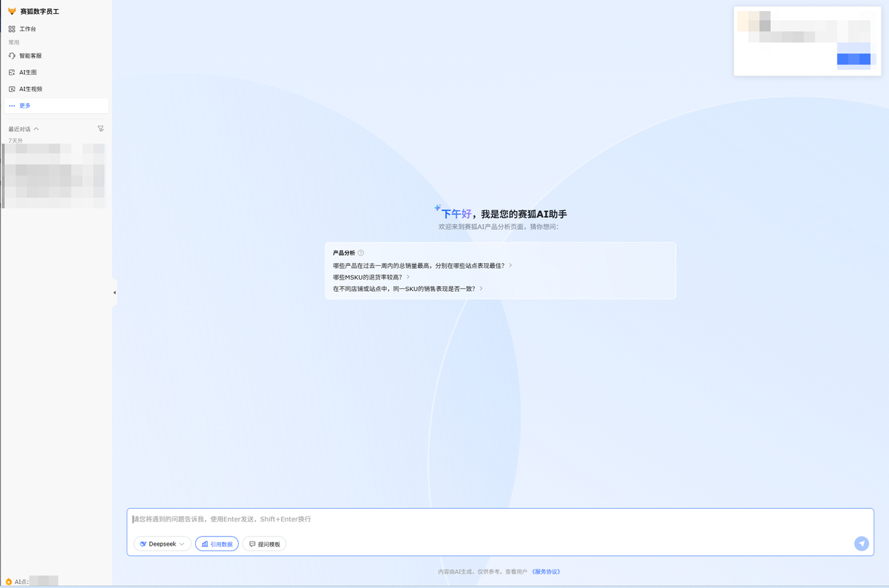The height and width of the screenshot is (588, 889).
Task: Toggle the 引用数据 button
Action: tap(217, 544)
